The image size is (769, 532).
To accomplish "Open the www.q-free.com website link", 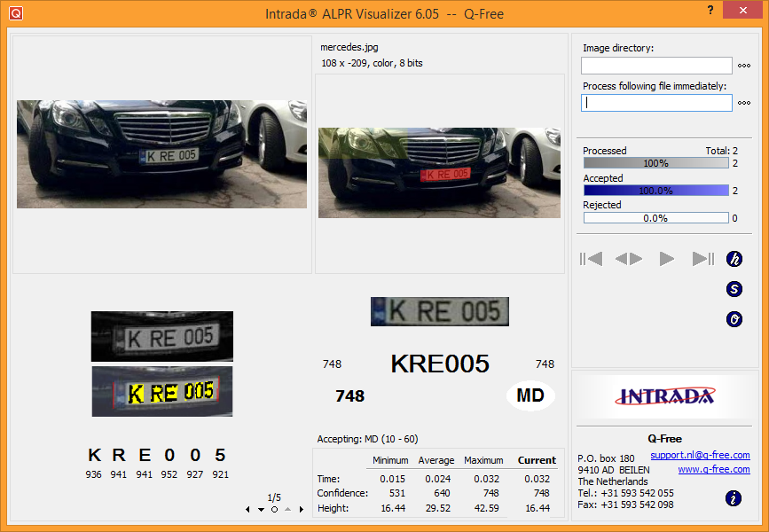I will pyautogui.click(x=714, y=470).
